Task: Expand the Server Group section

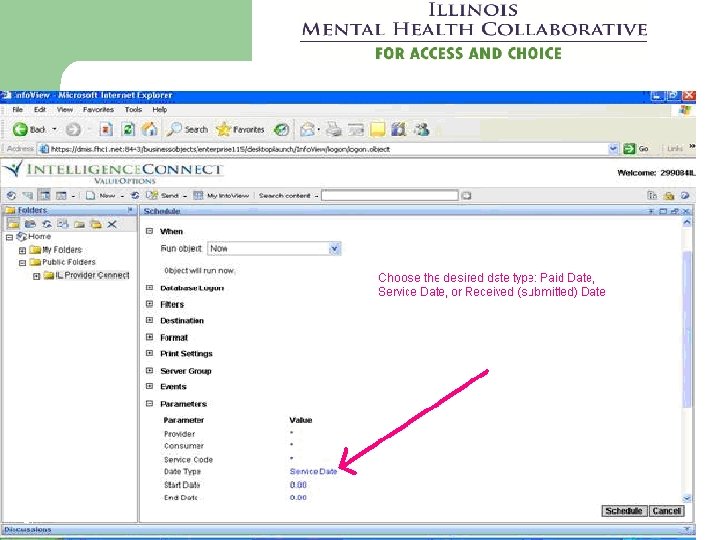Action: pos(149,371)
